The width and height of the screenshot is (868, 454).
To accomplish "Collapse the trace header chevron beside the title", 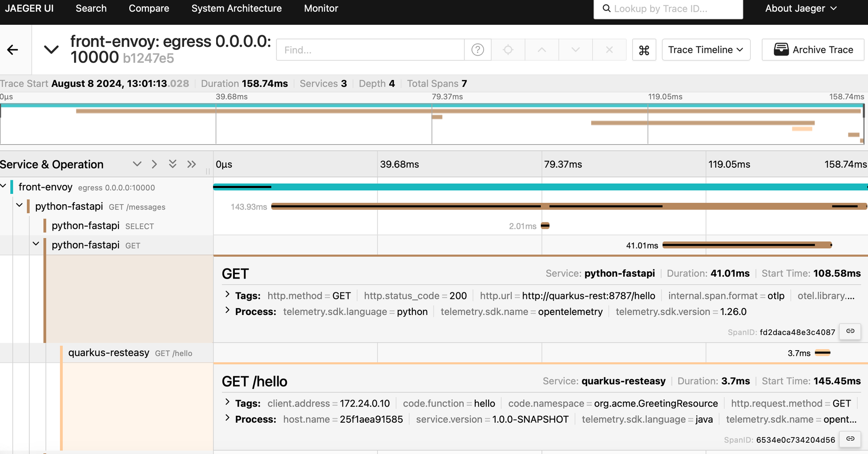I will 51,50.
